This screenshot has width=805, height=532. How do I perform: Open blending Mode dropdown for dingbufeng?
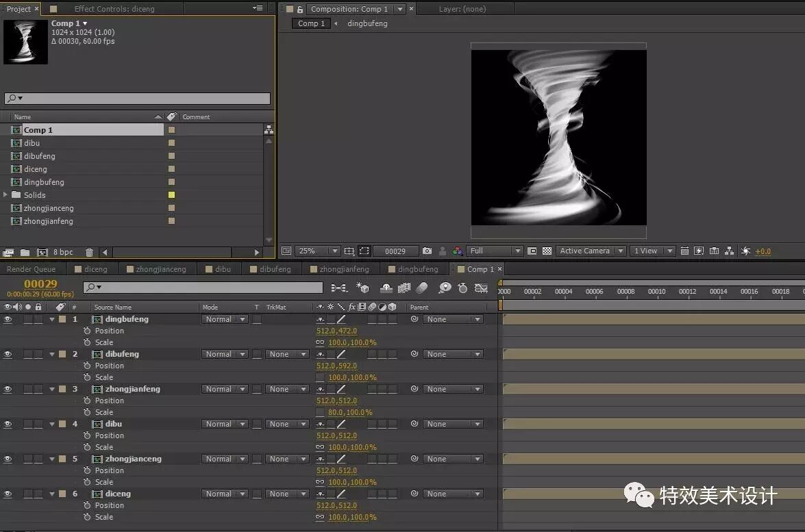point(225,319)
